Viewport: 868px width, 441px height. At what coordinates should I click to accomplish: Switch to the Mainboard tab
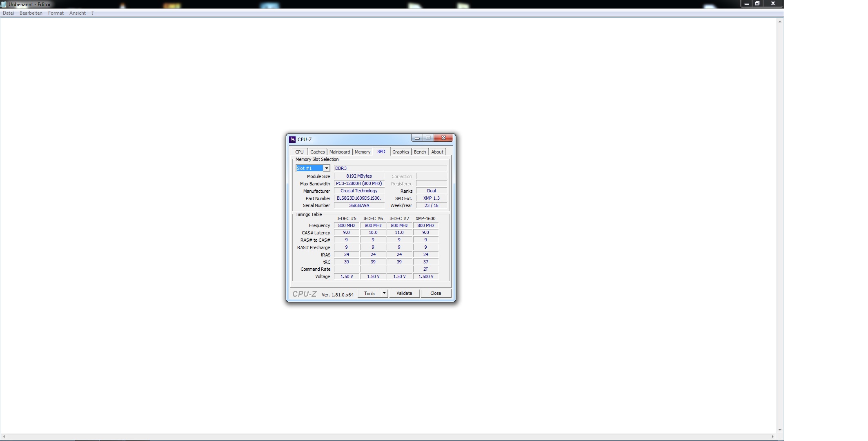340,152
